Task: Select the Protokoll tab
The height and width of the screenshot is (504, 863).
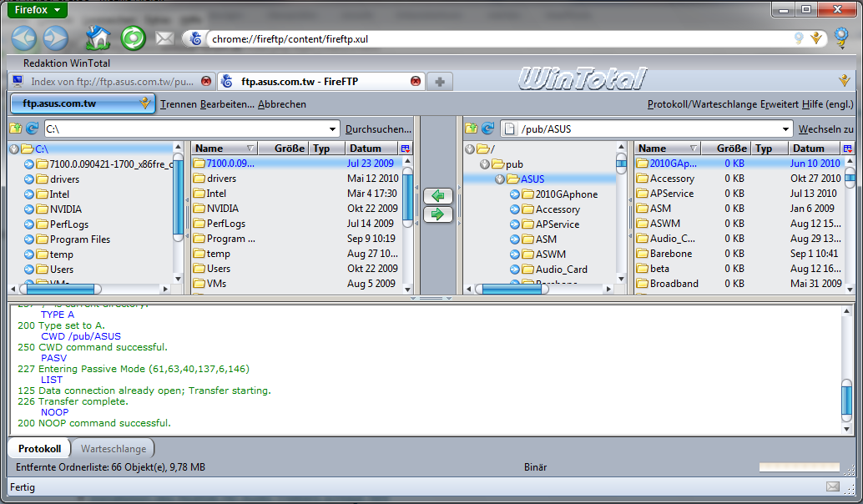Action: [x=39, y=448]
